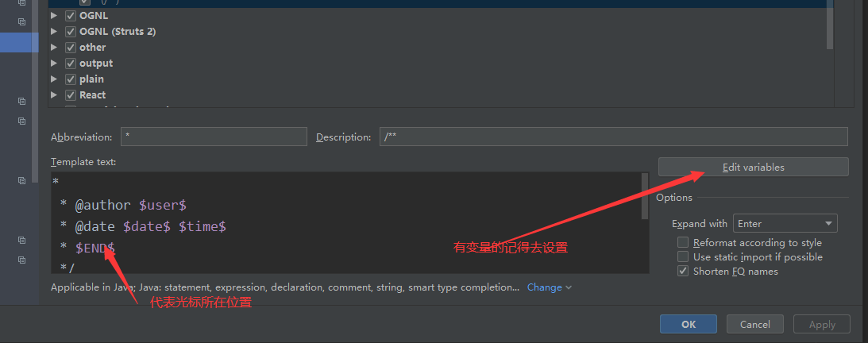Uncheck the other group checkbox
Viewport: 868px width, 343px height.
click(71, 48)
